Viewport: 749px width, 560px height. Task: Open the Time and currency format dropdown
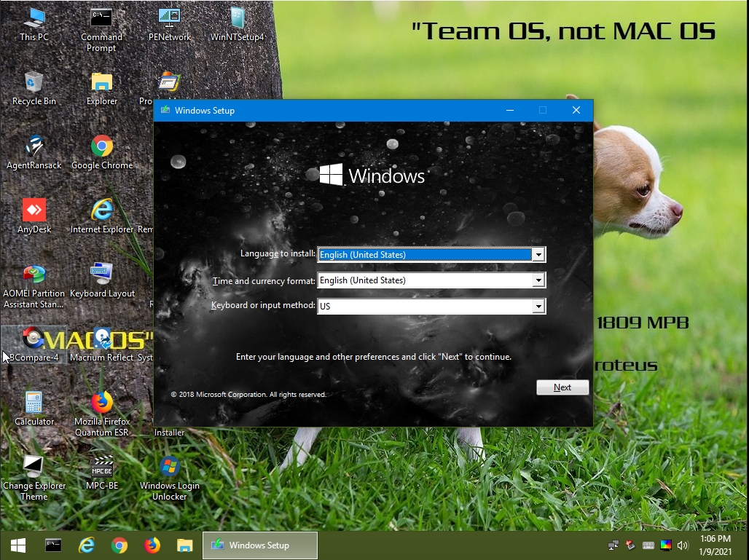538,280
